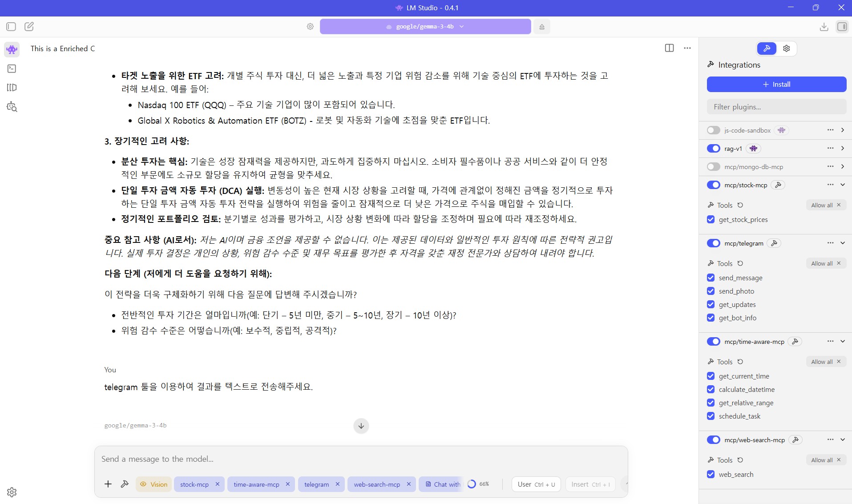
Task: Collapse the mcp/stock-mcp section
Action: (x=843, y=185)
